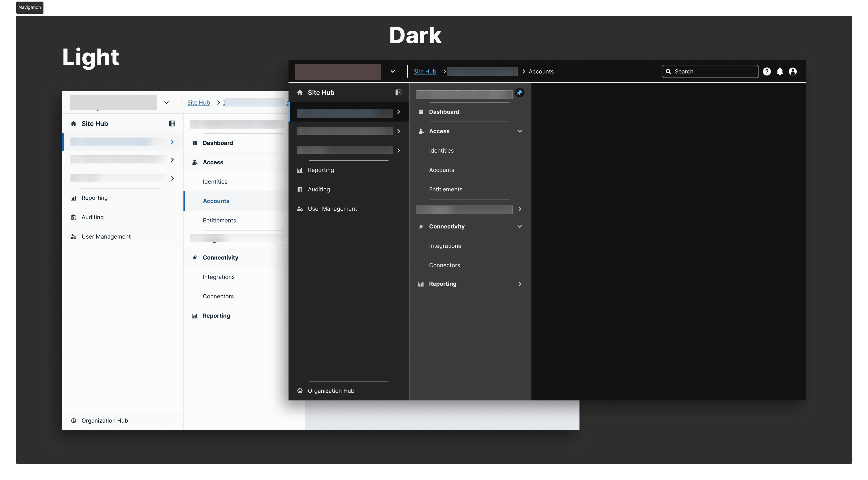This screenshot has height=480, width=868.
Task: Select Identities in light submenu
Action: pyautogui.click(x=215, y=182)
